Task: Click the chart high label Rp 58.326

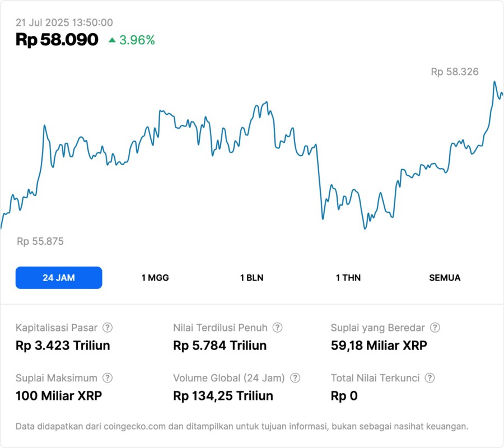Action: coord(455,72)
